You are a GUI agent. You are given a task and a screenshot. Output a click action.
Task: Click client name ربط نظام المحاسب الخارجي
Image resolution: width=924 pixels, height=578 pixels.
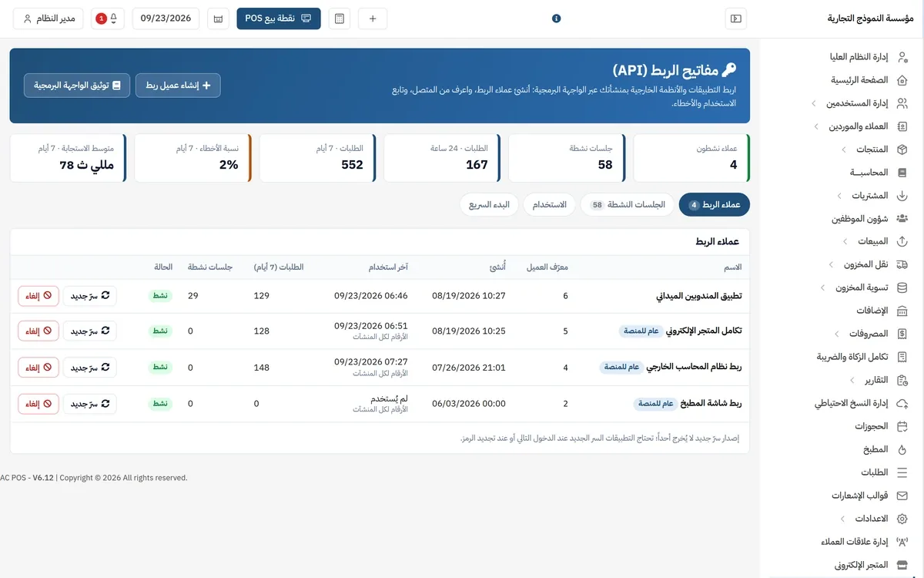pyautogui.click(x=695, y=368)
